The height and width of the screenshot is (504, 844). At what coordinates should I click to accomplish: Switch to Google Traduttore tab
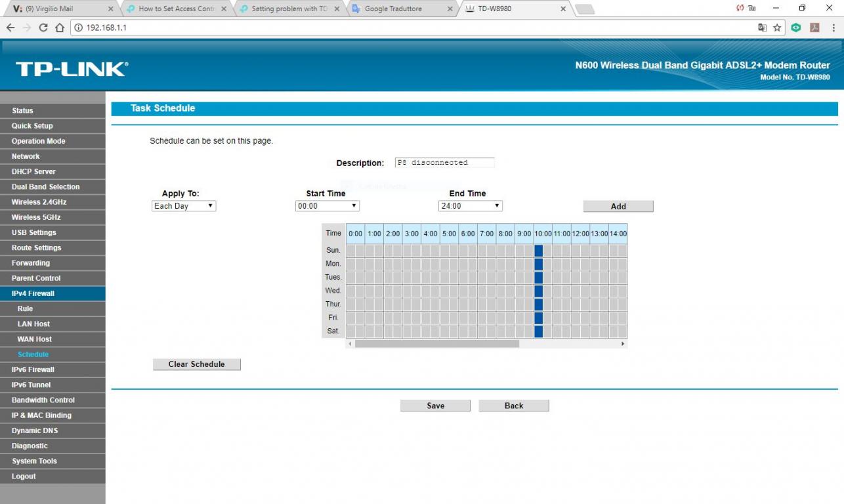[402, 9]
